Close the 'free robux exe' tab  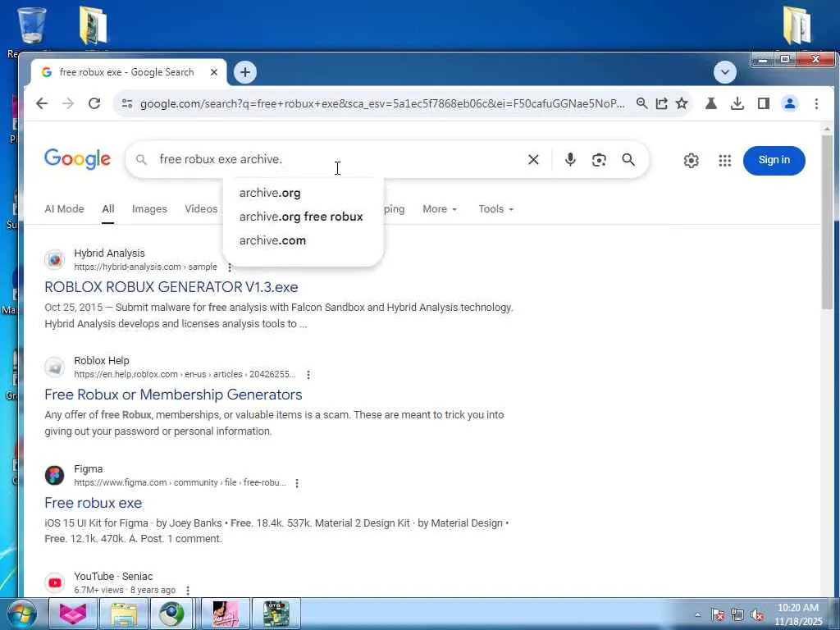pyautogui.click(x=214, y=72)
